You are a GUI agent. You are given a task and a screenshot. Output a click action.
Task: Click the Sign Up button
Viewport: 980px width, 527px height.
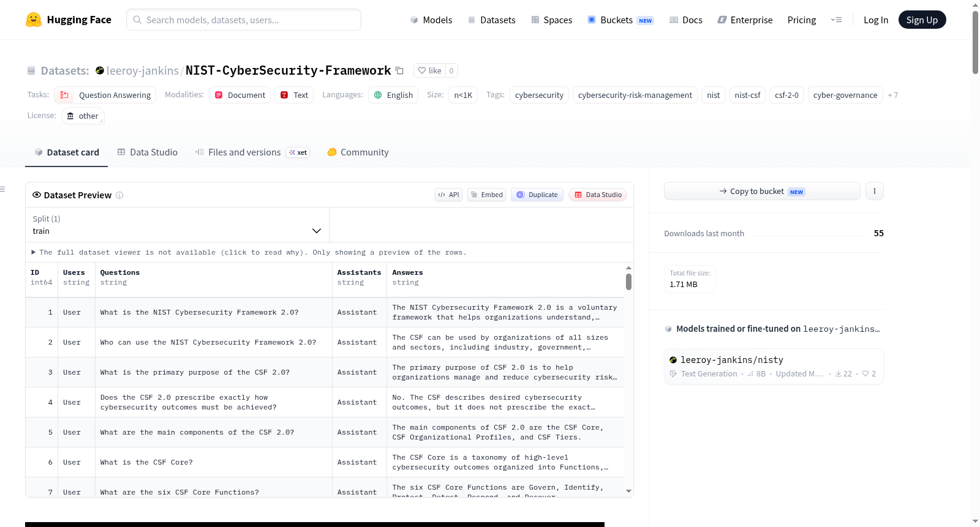point(922,20)
